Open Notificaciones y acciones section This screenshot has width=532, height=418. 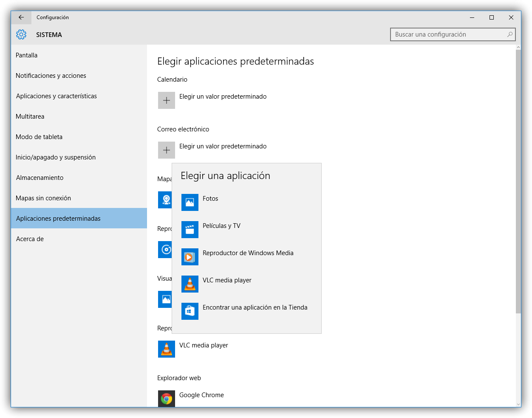pyautogui.click(x=51, y=76)
